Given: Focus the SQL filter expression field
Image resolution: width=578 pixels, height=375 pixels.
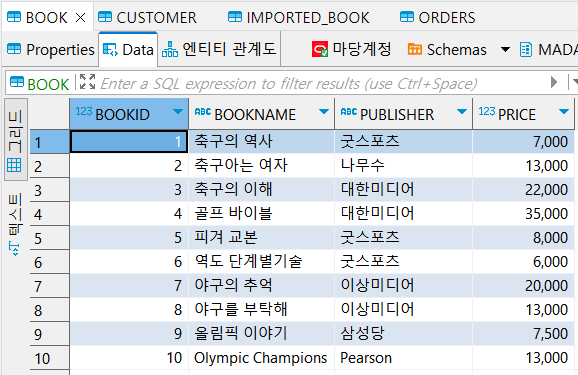Looking at the screenshot, I should point(288,84).
